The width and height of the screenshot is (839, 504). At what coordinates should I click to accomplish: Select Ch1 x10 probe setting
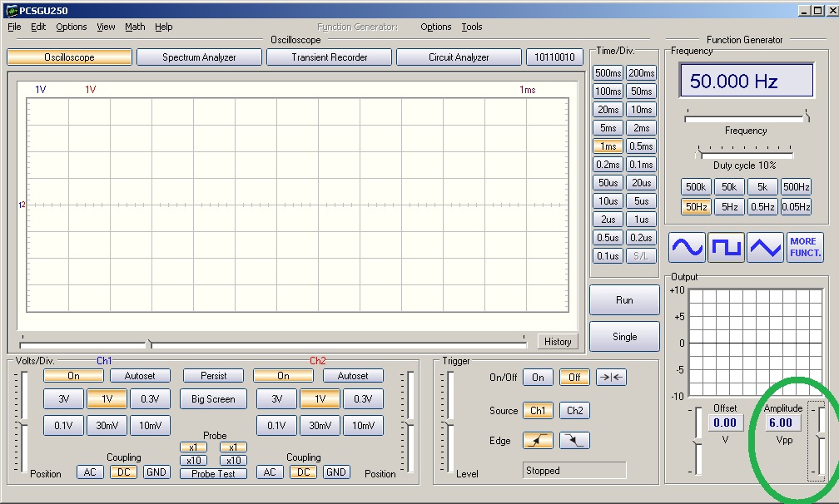tap(194, 460)
